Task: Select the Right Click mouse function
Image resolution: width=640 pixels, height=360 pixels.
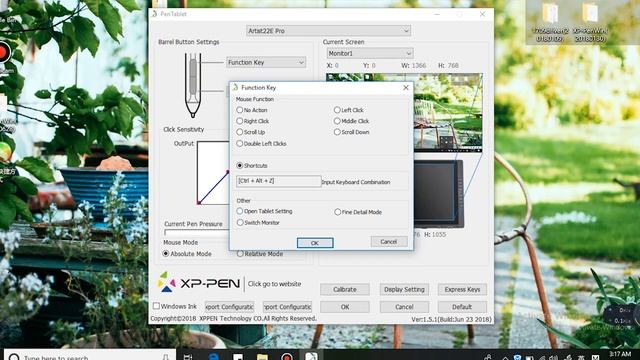Action: tap(240, 121)
